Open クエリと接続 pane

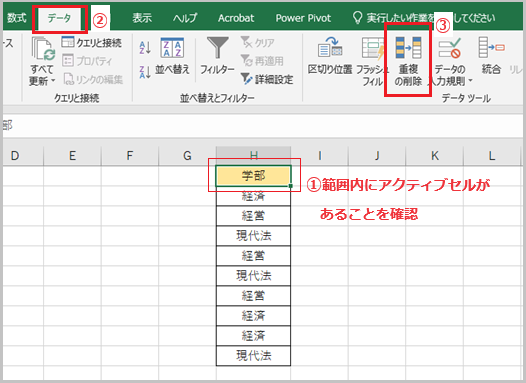click(92, 43)
